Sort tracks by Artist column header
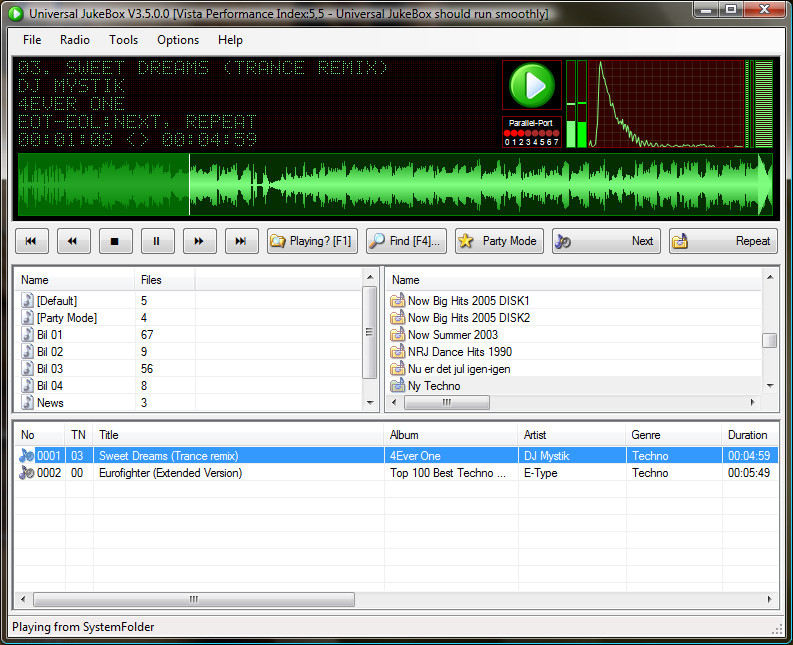Viewport: 793px width, 645px height. [572, 435]
